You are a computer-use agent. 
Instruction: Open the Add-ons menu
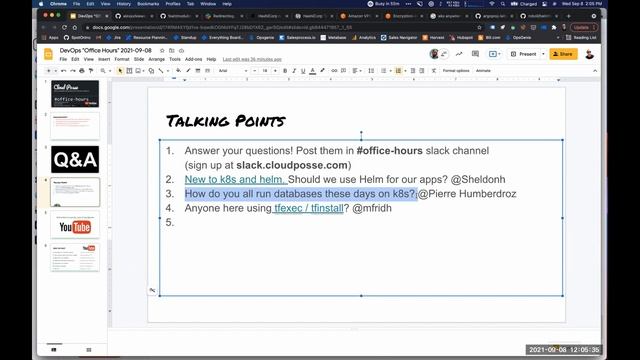pos(193,59)
